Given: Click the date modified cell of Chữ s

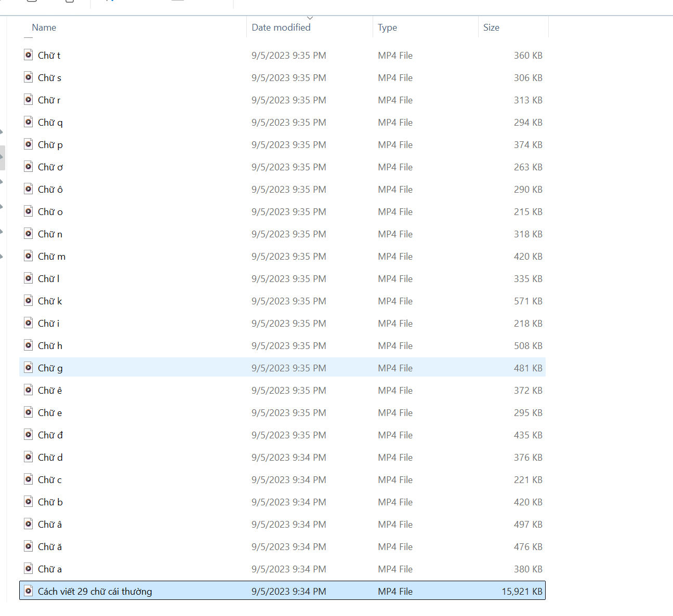Looking at the screenshot, I should pyautogui.click(x=289, y=78).
